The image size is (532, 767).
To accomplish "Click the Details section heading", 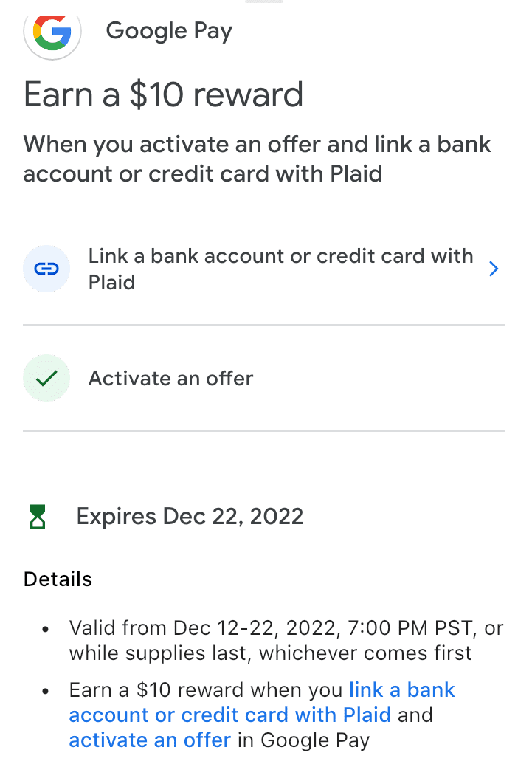I will (x=58, y=579).
